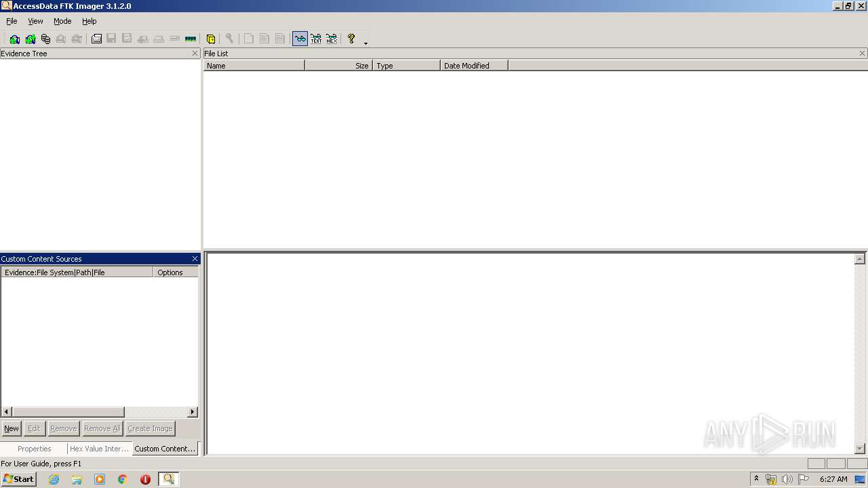Open the Mode menu

coord(62,21)
